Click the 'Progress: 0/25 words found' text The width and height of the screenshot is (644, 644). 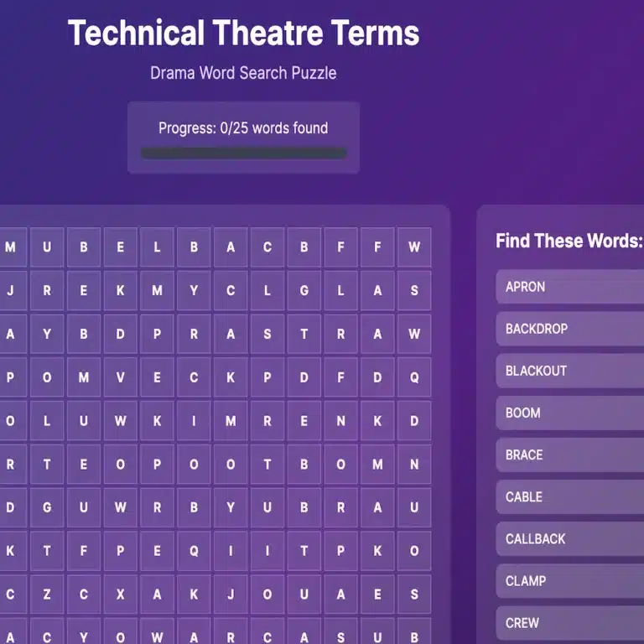click(243, 128)
